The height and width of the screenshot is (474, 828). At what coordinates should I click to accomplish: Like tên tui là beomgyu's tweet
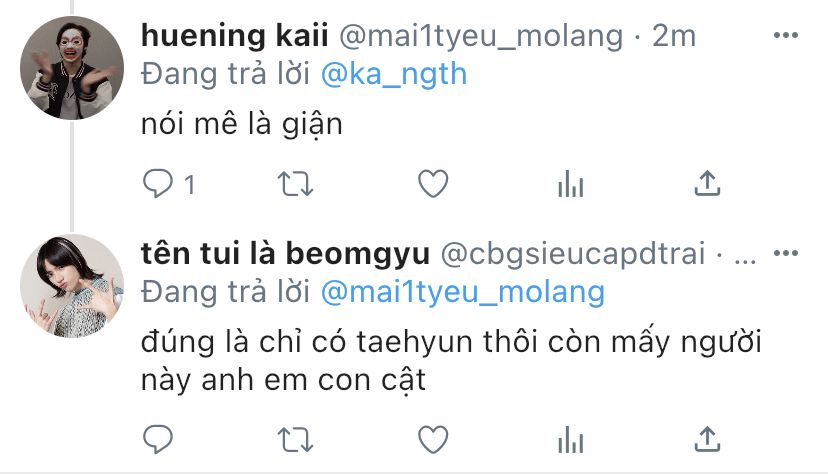pyautogui.click(x=432, y=440)
